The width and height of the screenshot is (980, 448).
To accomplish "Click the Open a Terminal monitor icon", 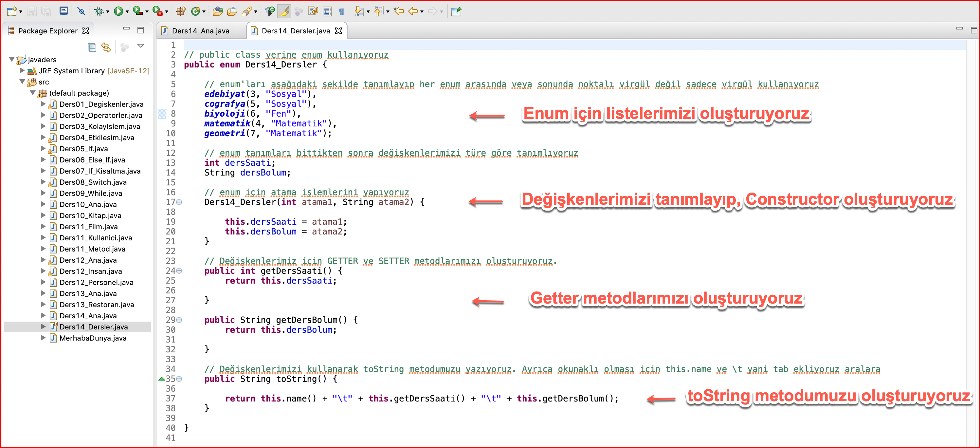I will pyautogui.click(x=64, y=11).
